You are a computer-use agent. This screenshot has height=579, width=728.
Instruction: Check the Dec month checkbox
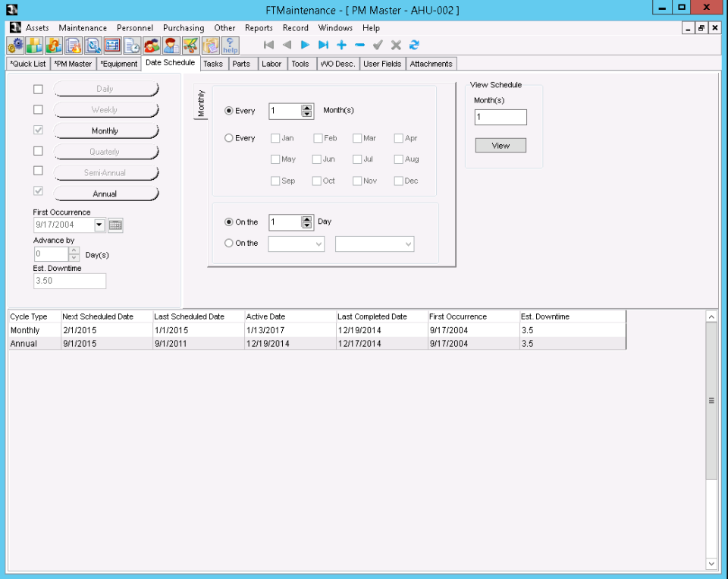pos(398,181)
